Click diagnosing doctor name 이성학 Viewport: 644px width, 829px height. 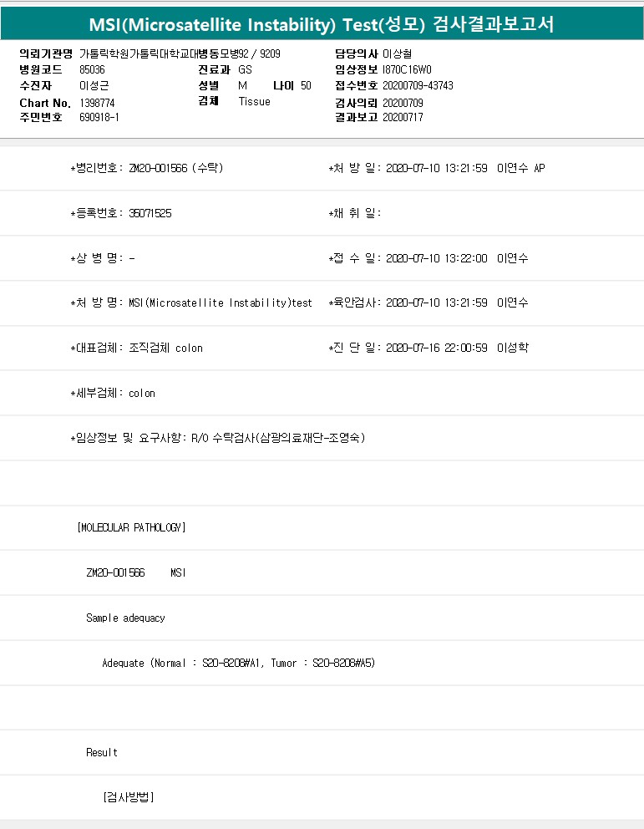coord(513,348)
